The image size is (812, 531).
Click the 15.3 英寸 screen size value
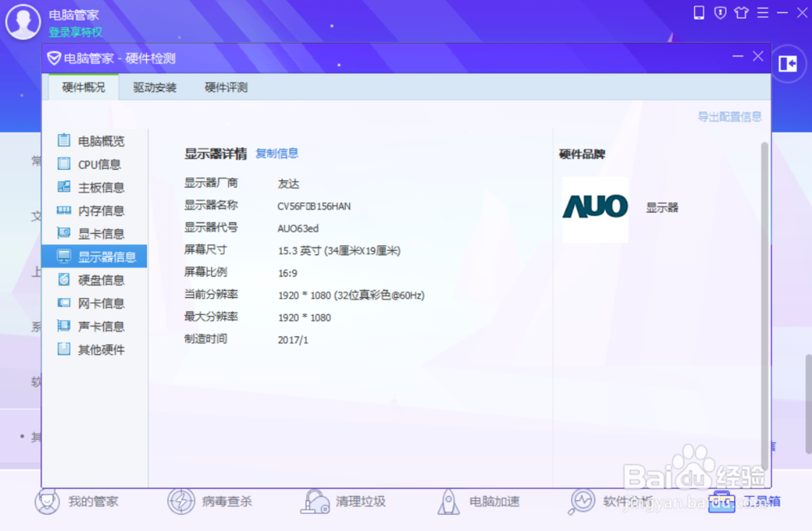coord(339,251)
